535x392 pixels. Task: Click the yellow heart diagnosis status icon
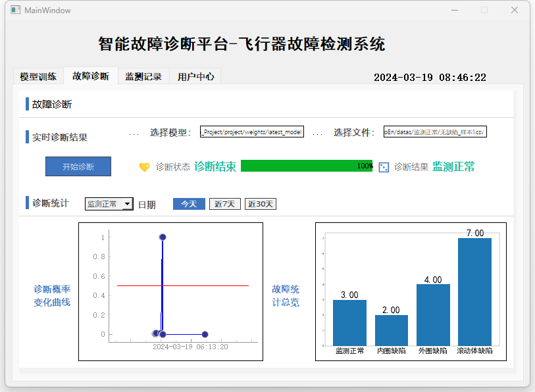[x=145, y=167]
